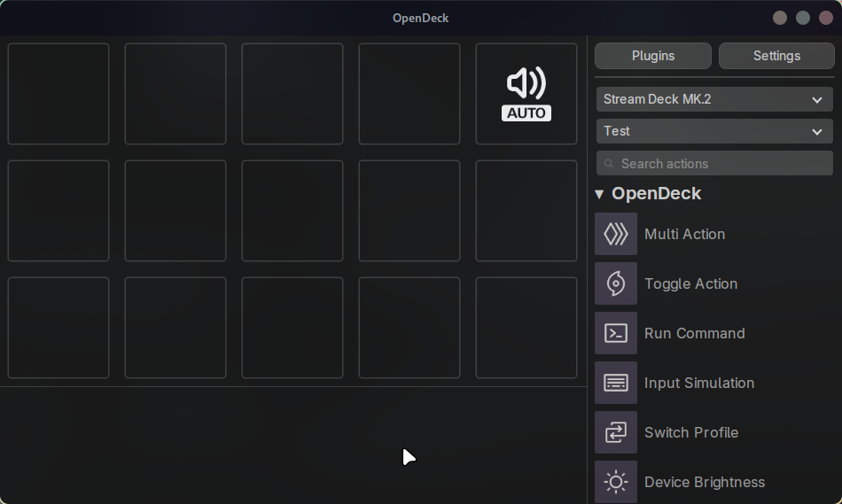The height and width of the screenshot is (504, 842).
Task: Click the Multi Action label
Action: [684, 234]
